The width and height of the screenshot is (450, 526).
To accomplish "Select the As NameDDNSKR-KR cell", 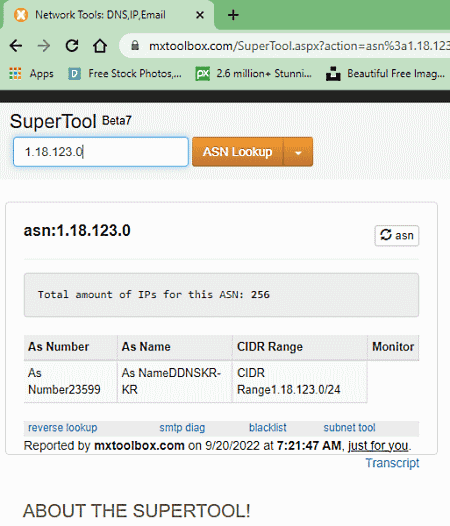I will click(x=175, y=381).
